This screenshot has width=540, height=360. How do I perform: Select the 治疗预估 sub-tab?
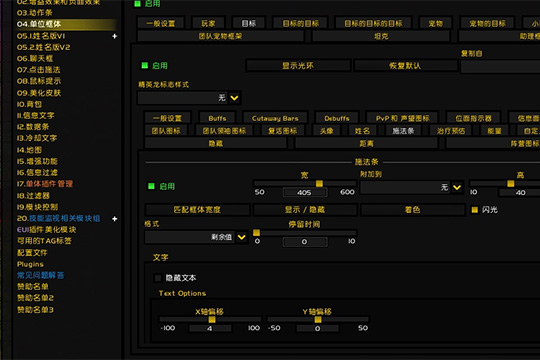pyautogui.click(x=451, y=131)
